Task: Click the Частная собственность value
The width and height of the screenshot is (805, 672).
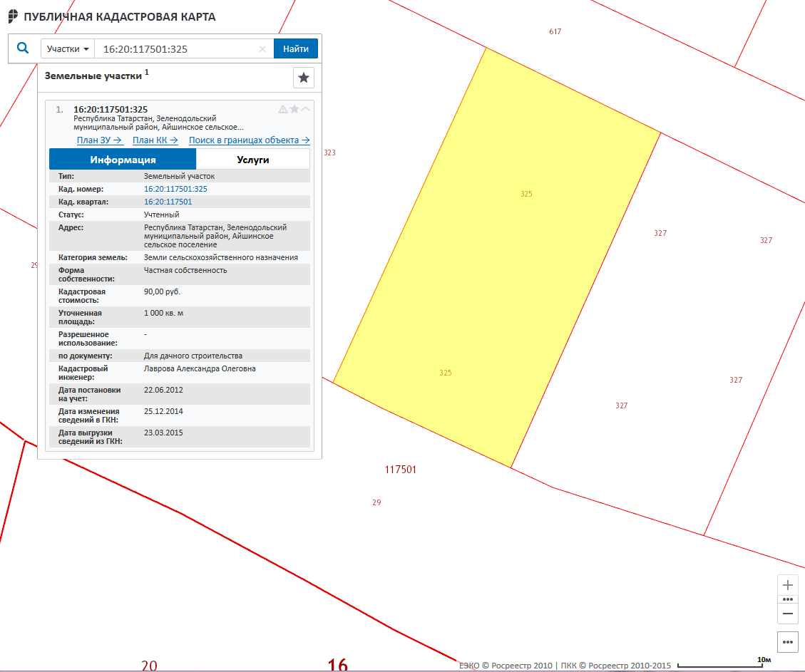Action: pyautogui.click(x=185, y=270)
